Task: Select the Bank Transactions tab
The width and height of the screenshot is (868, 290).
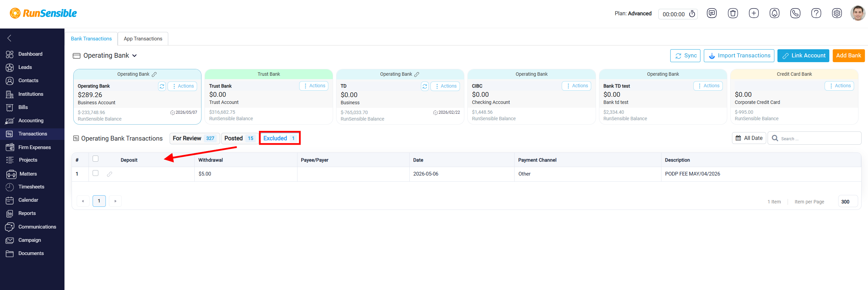Action: [x=91, y=39]
